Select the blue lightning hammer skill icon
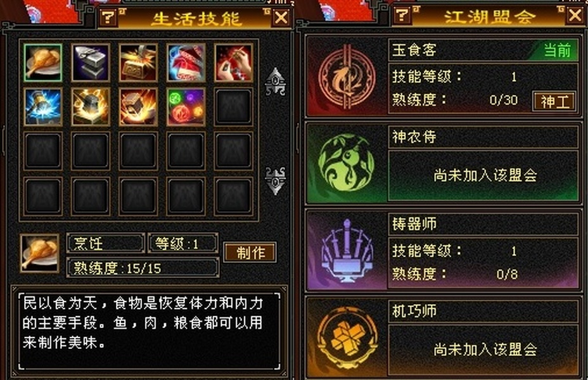The height and width of the screenshot is (380, 588). 42,107
